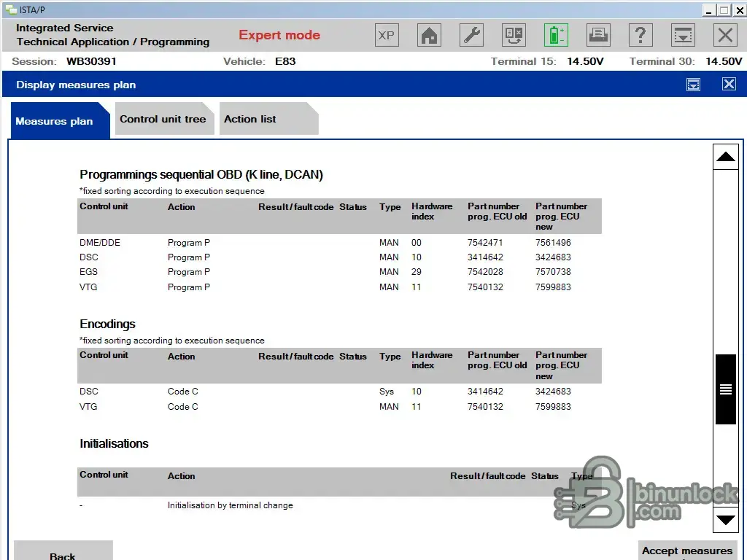The width and height of the screenshot is (747, 560).
Task: Click the ISTA/P title bar app icon
Action: tap(10, 9)
